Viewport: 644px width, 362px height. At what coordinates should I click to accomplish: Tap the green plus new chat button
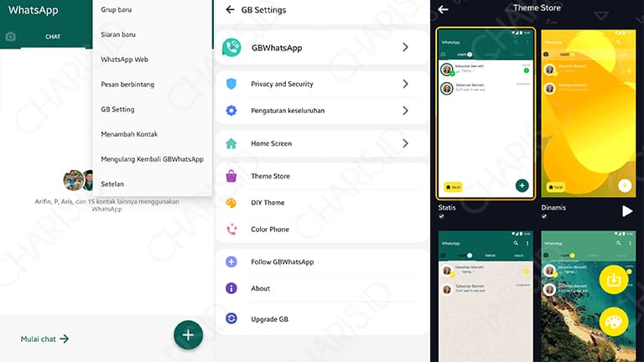[188, 335]
